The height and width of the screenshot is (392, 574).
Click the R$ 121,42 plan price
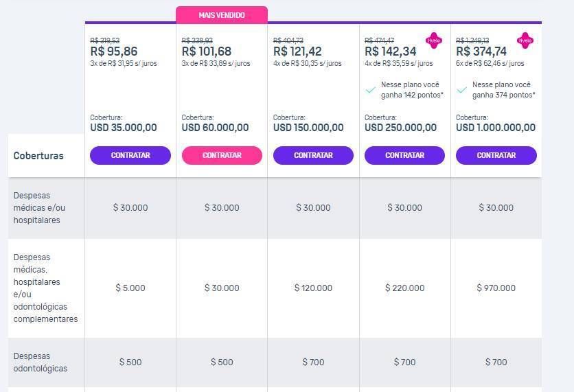coord(297,51)
